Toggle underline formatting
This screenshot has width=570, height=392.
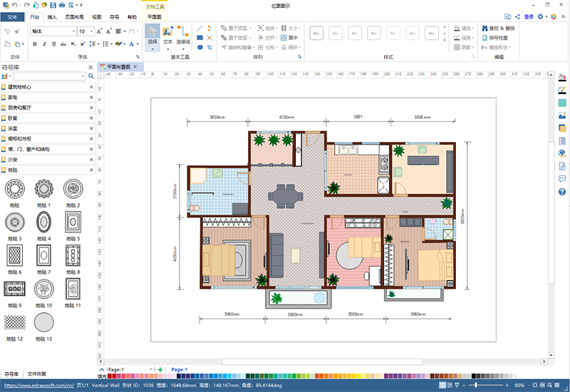[x=54, y=44]
